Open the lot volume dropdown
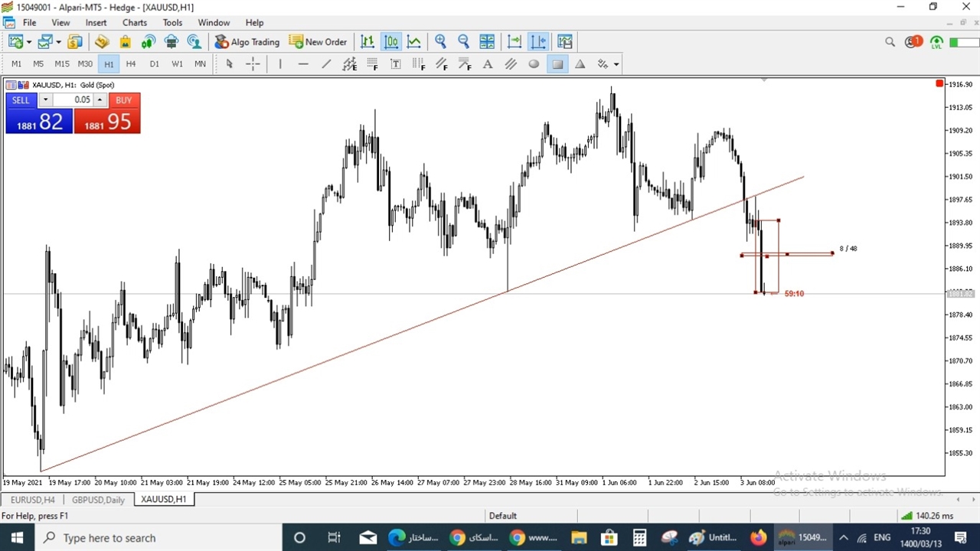 46,100
